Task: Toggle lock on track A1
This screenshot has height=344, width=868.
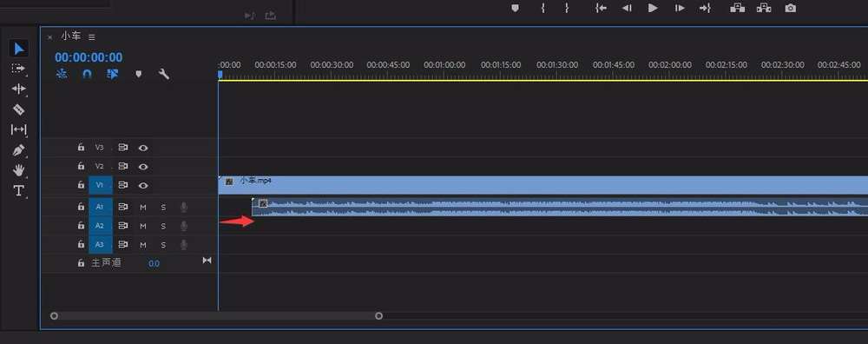Action: 81,207
